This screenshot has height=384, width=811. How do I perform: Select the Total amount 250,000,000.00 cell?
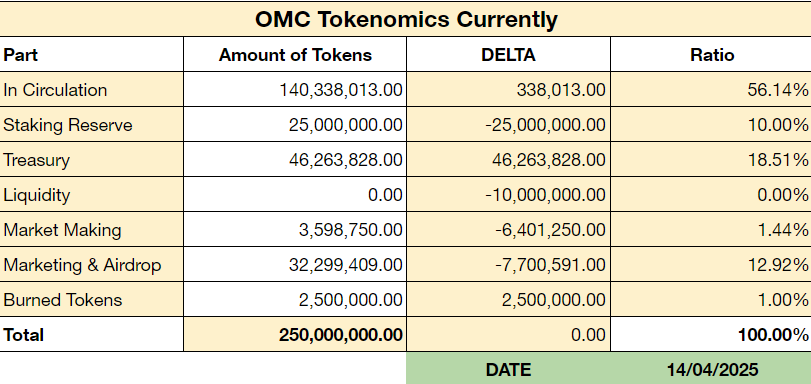click(295, 335)
